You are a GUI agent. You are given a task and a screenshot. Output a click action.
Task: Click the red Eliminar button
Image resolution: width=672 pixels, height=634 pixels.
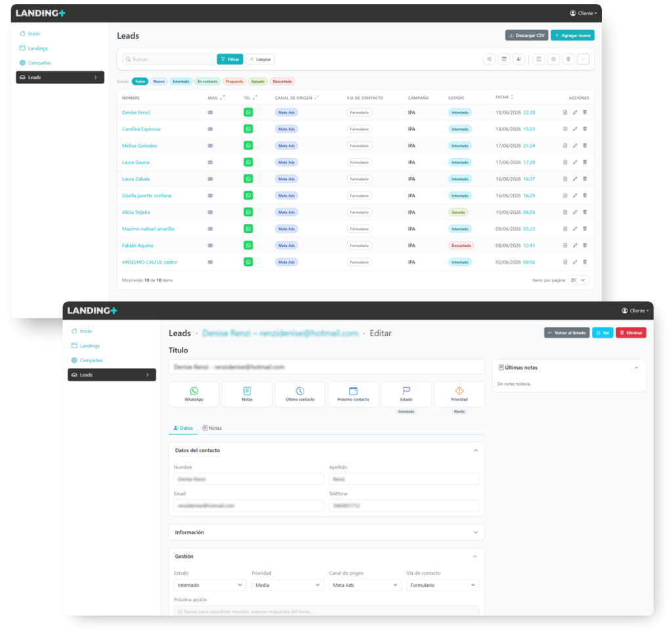coord(631,333)
